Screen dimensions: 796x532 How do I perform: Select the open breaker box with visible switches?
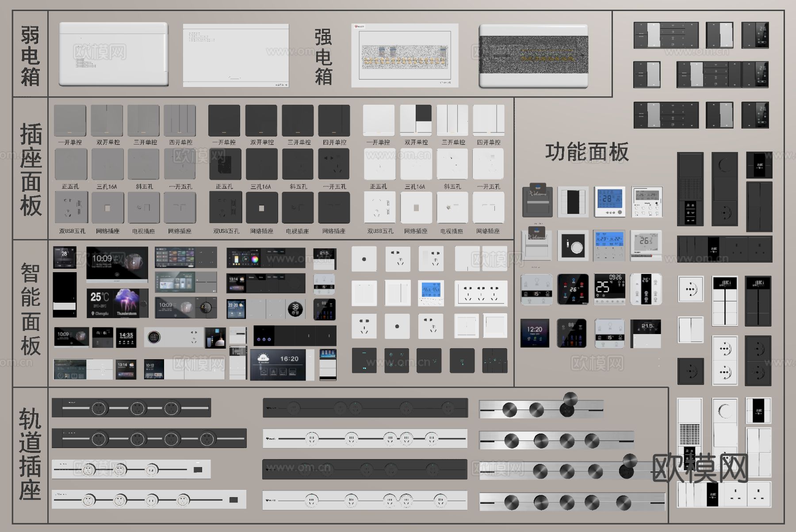405,55
